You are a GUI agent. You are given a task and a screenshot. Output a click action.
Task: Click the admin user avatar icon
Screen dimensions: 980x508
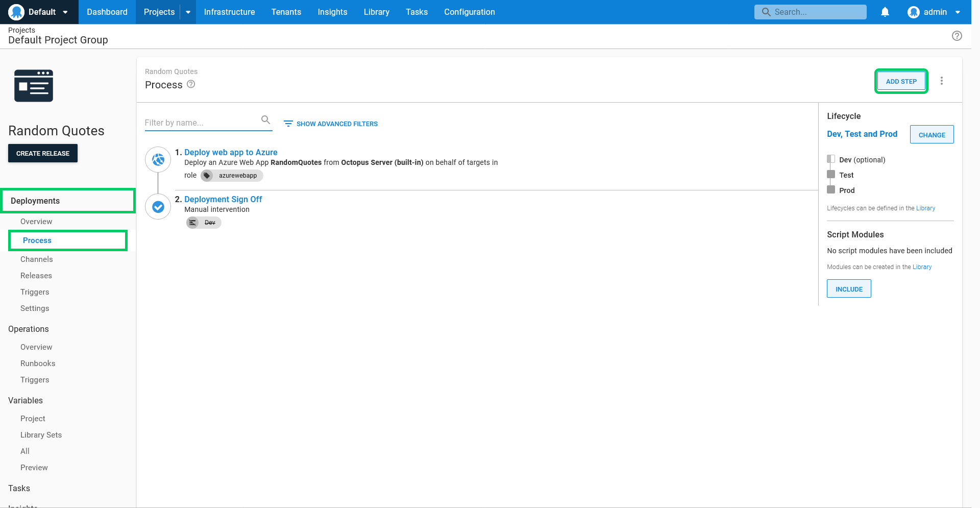tap(914, 12)
